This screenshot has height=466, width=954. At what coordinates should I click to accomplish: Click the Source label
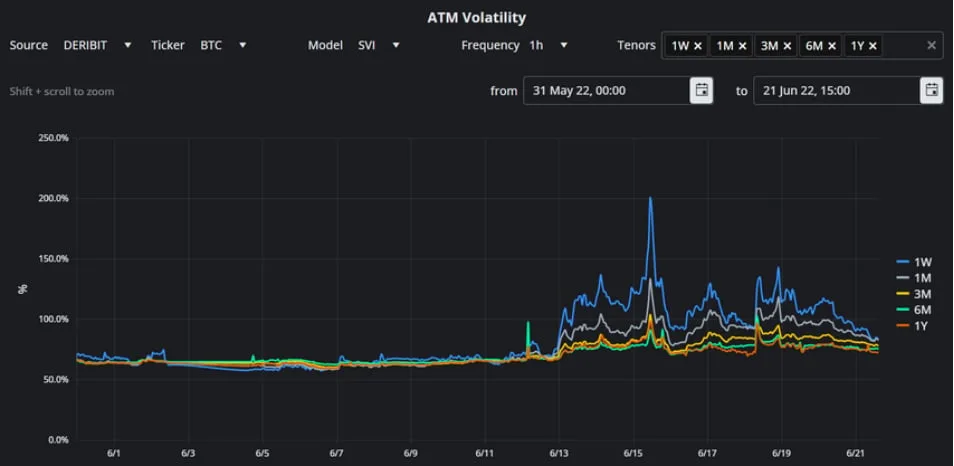(x=29, y=45)
